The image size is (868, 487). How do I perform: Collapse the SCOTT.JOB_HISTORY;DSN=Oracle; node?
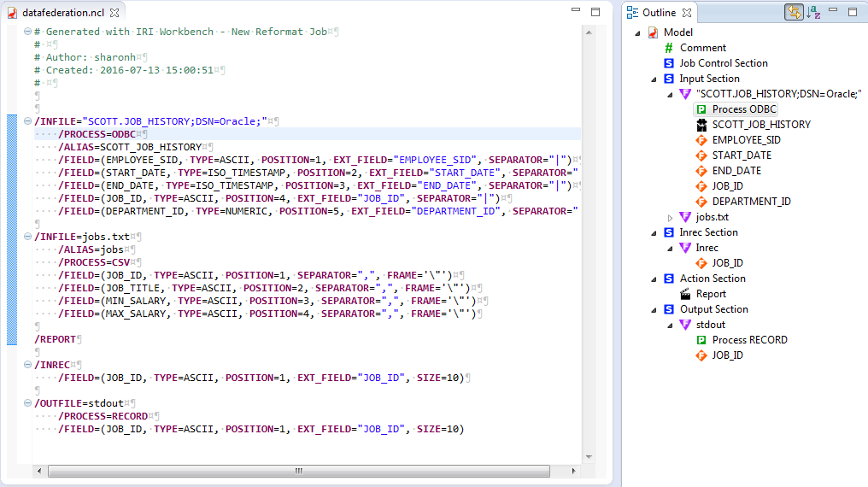coord(670,95)
